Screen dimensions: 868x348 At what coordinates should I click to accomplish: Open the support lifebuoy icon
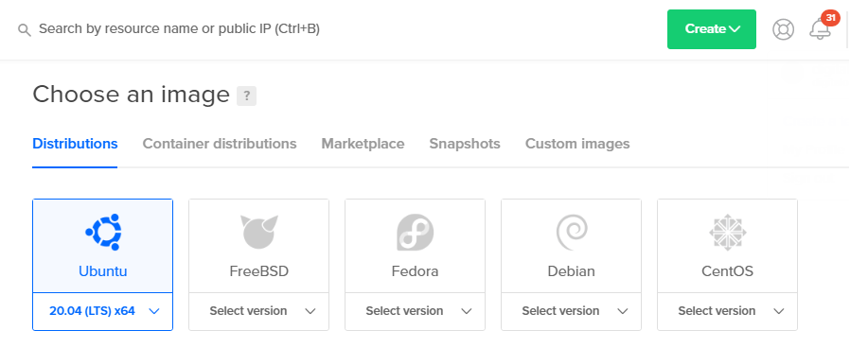point(783,29)
